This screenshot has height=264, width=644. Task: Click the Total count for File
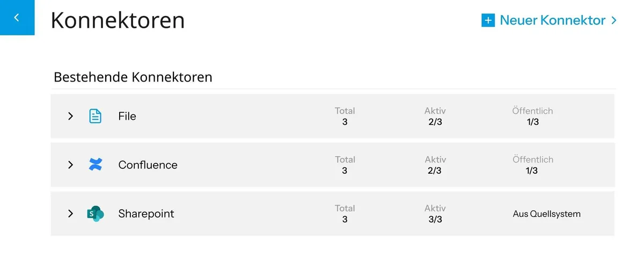(x=345, y=122)
